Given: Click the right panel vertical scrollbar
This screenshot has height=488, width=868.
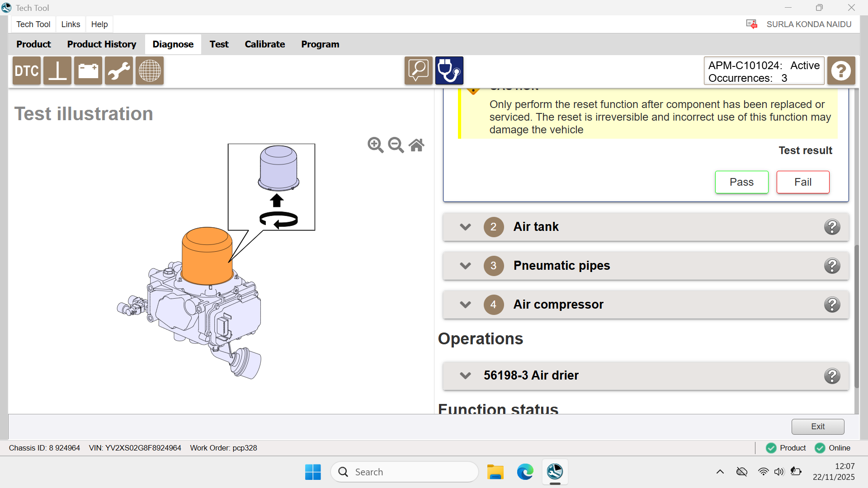Looking at the screenshot, I should coord(857,316).
